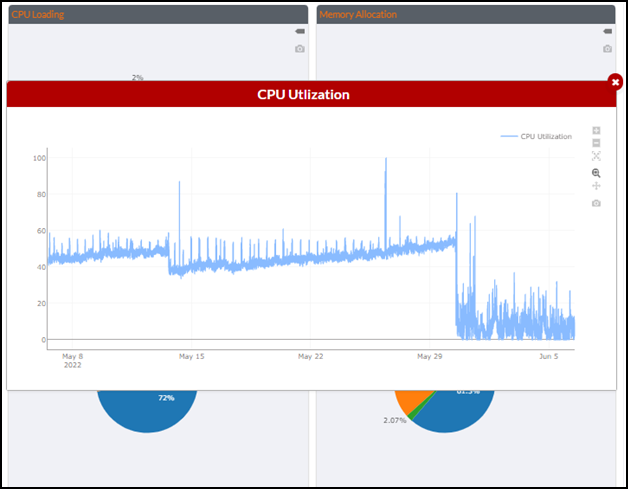Viewport: 628px width, 489px height.
Task: Click tag icon in Memory Allocation panel
Action: click(x=608, y=31)
